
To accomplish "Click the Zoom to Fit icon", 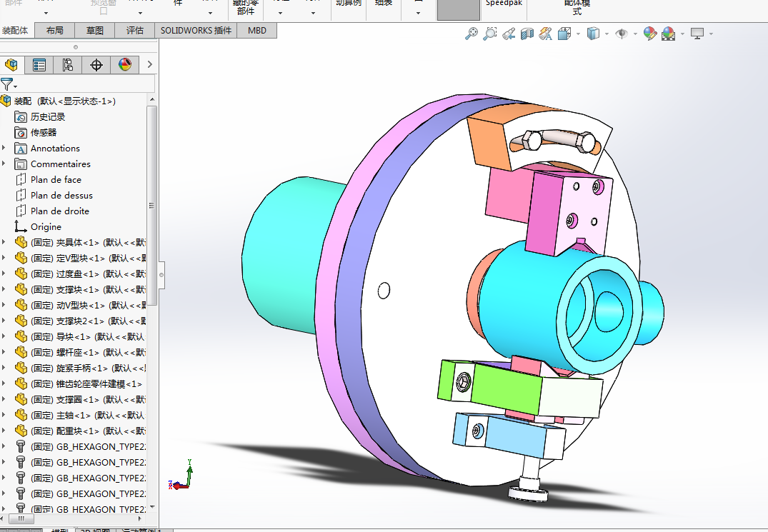I will point(471,34).
